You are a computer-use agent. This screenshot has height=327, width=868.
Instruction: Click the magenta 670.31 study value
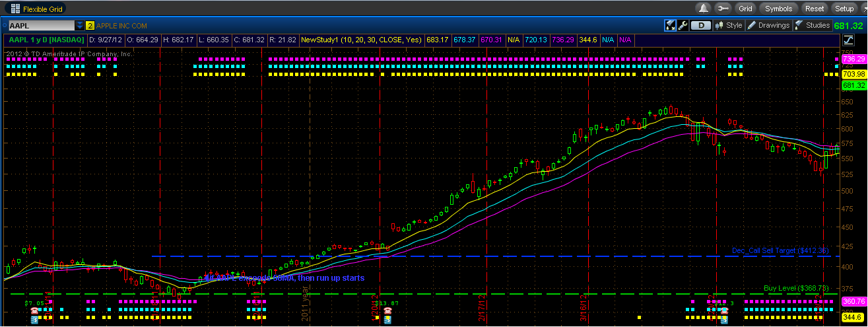tap(491, 40)
